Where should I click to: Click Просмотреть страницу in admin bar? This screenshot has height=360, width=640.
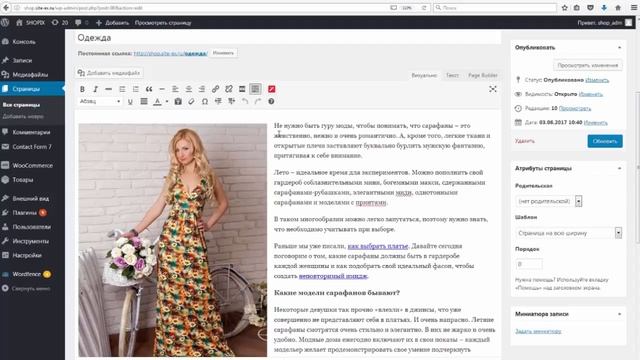click(163, 23)
